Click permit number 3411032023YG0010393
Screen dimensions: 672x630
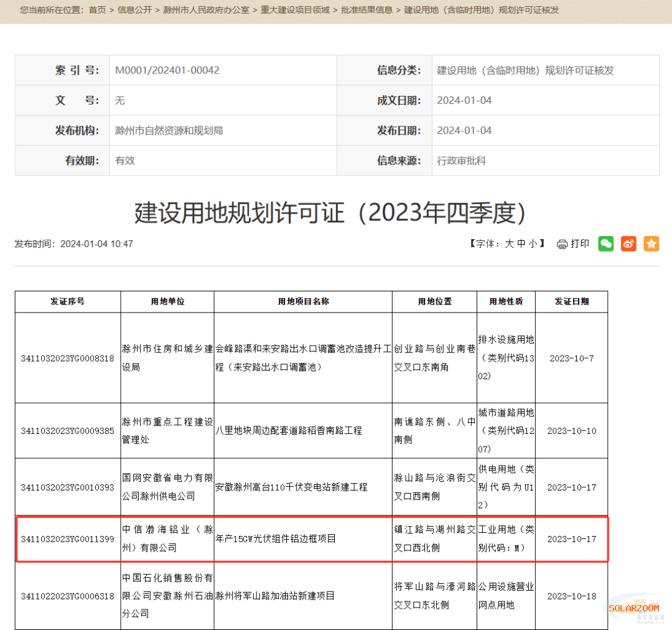point(68,487)
